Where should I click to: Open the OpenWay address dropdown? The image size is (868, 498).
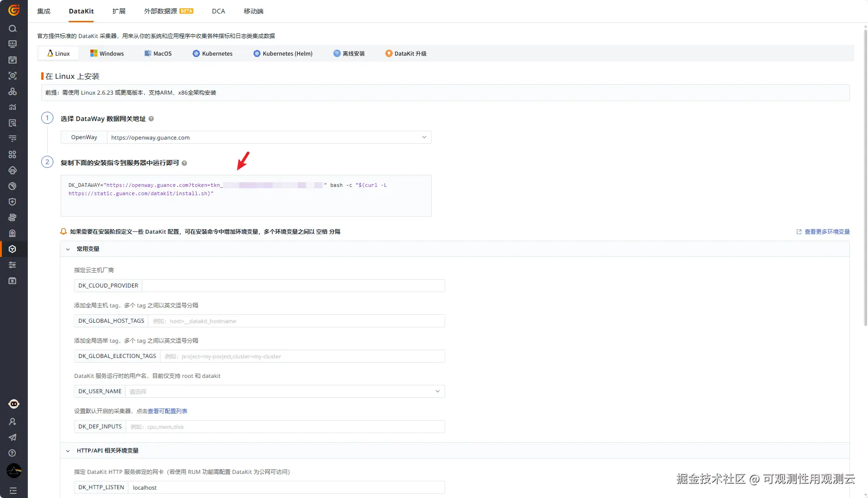(x=269, y=137)
